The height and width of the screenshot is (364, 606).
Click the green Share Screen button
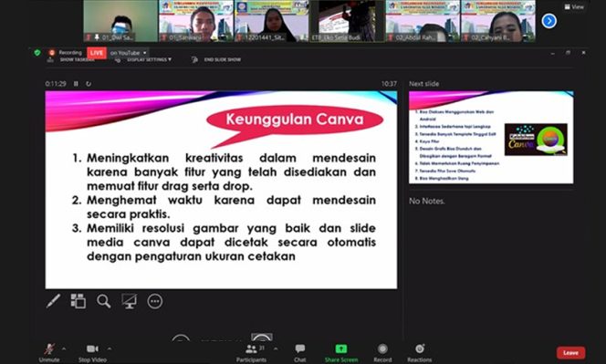341,352
